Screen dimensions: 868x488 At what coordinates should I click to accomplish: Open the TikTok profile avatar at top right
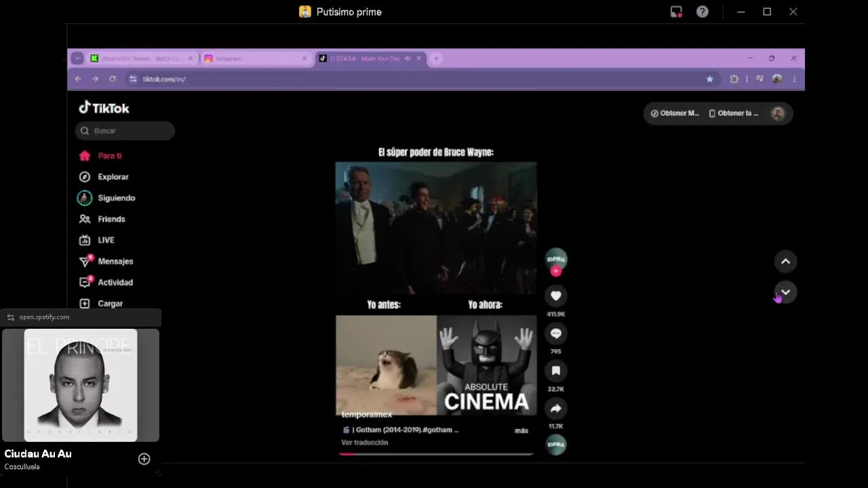coord(778,113)
